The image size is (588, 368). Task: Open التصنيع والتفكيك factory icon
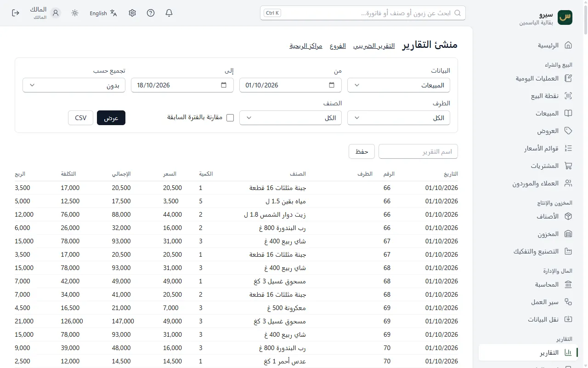pyautogui.click(x=568, y=251)
